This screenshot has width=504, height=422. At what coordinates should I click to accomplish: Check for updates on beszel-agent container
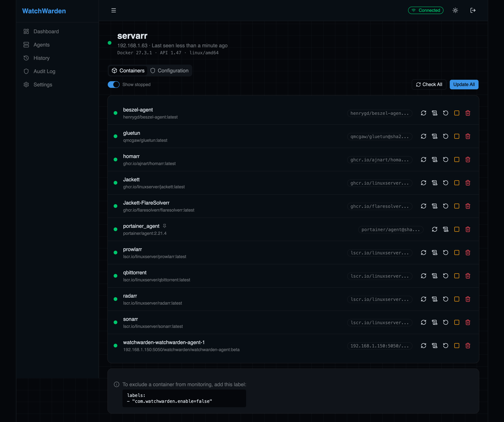(x=423, y=113)
